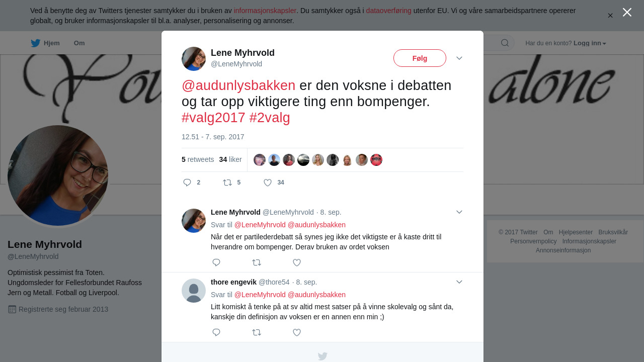Open the informasjonskapsler link in banner
Screen dimensions: 644x362
point(265,11)
